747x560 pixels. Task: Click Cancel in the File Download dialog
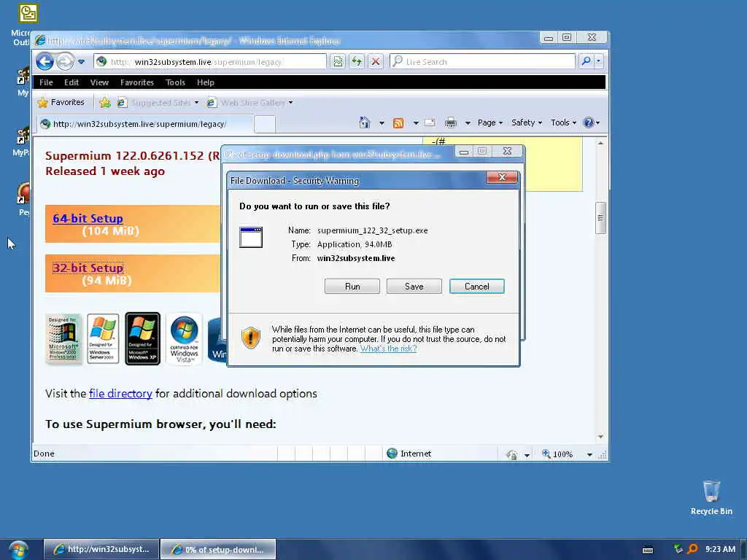point(477,286)
